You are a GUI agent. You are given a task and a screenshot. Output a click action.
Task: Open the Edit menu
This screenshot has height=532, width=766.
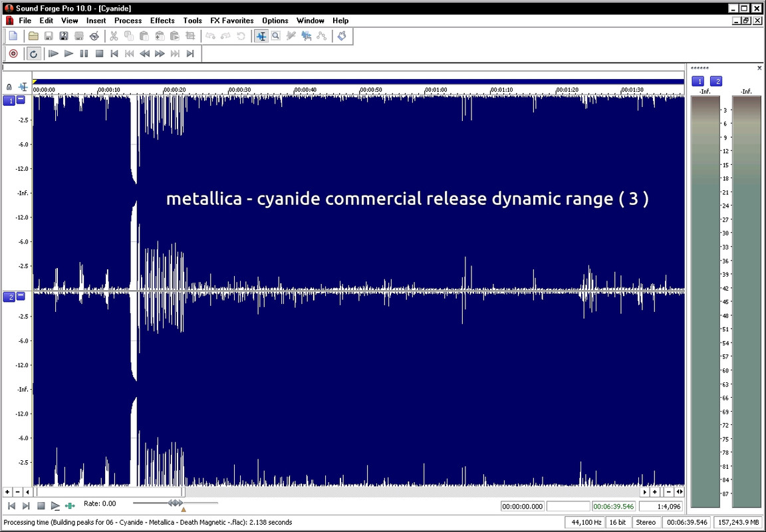(47, 21)
